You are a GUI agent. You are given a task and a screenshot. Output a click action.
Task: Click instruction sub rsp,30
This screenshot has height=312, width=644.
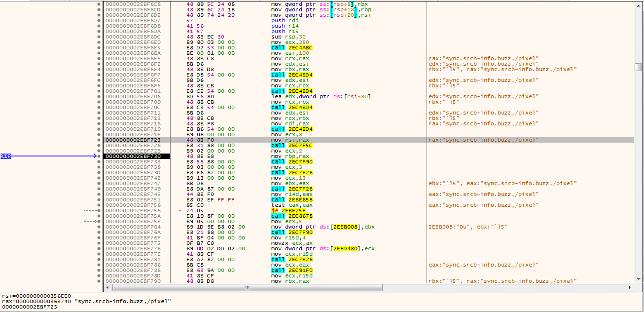[289, 37]
